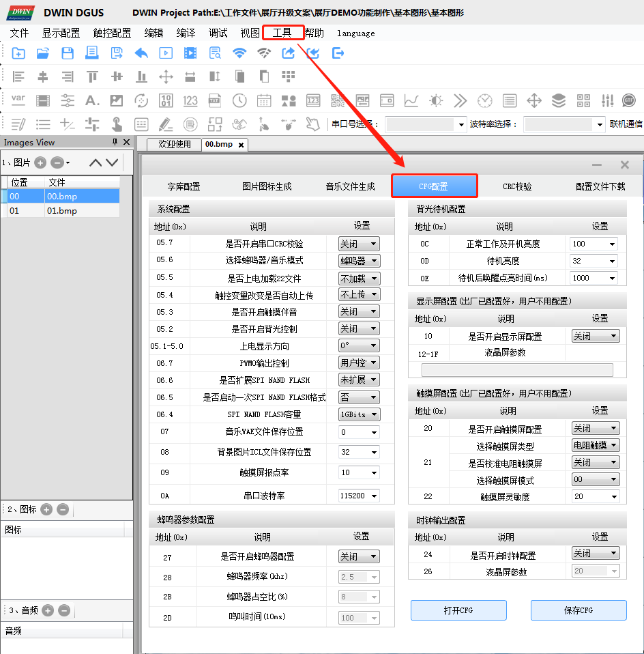Open the buzzer/music mode dropdown
Screen dimensions: 644x654
point(358,260)
